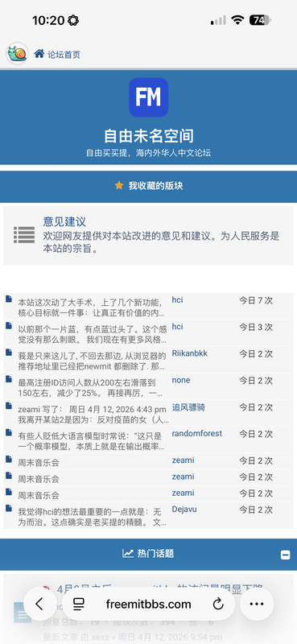Open the post starting 以前那个一片蓝
This screenshot has width=297, height=644.
pyautogui.click(x=93, y=335)
